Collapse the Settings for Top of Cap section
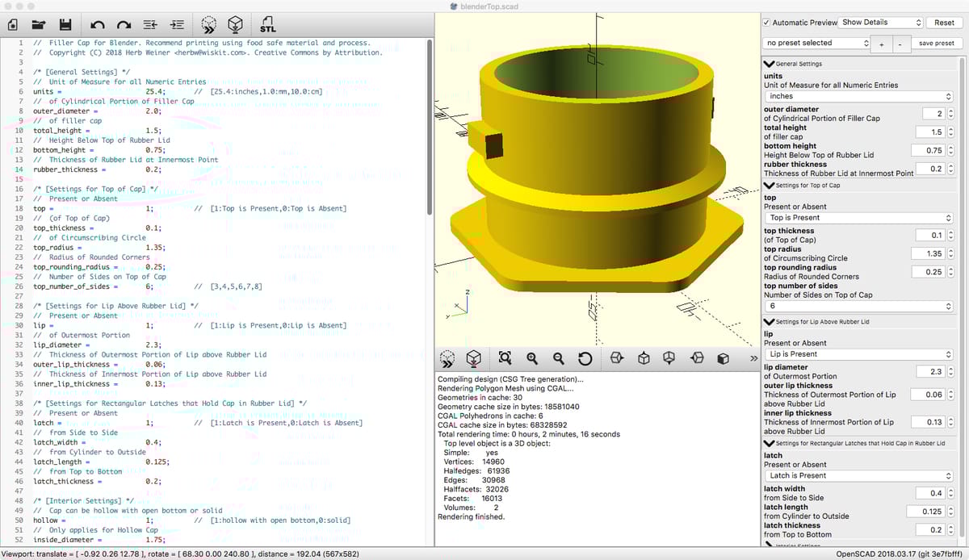This screenshot has height=560, width=969. point(770,186)
